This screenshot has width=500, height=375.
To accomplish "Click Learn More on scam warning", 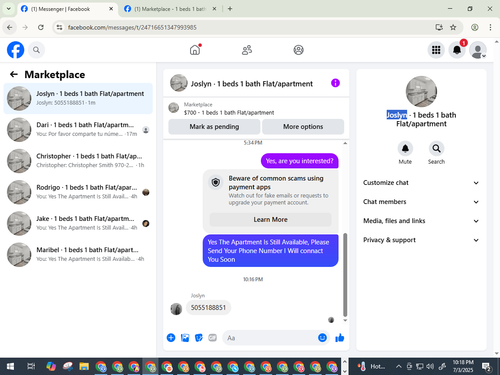I will coord(270,220).
